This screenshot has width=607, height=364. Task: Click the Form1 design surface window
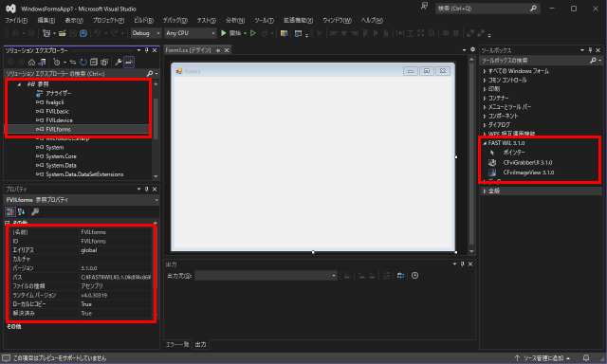[313, 156]
